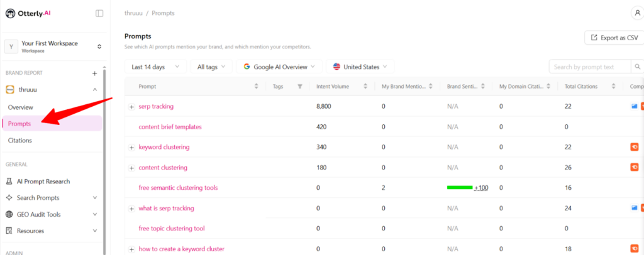Click the green brand sentiment bar
Viewport: 644px width, 255px height.
[459, 188]
